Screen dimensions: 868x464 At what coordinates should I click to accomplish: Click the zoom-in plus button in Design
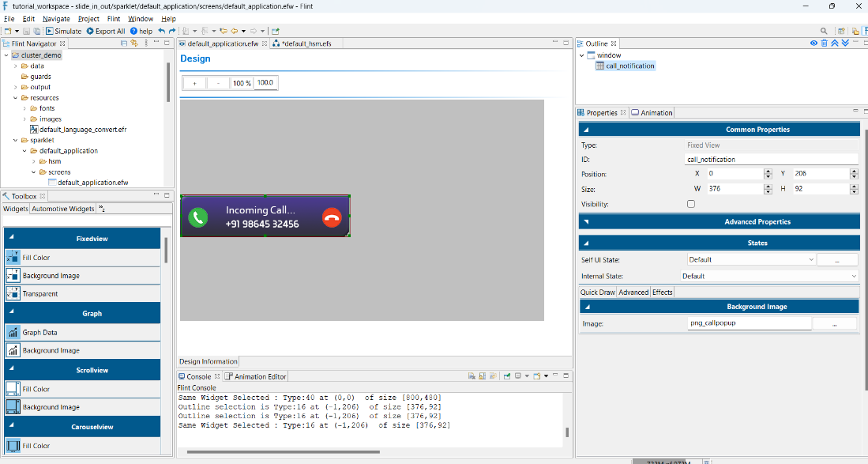pyautogui.click(x=194, y=83)
